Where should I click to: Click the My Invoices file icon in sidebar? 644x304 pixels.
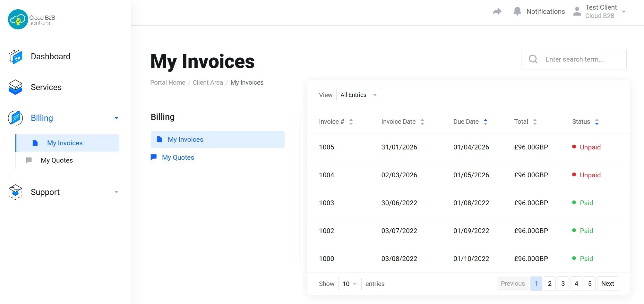[35, 143]
